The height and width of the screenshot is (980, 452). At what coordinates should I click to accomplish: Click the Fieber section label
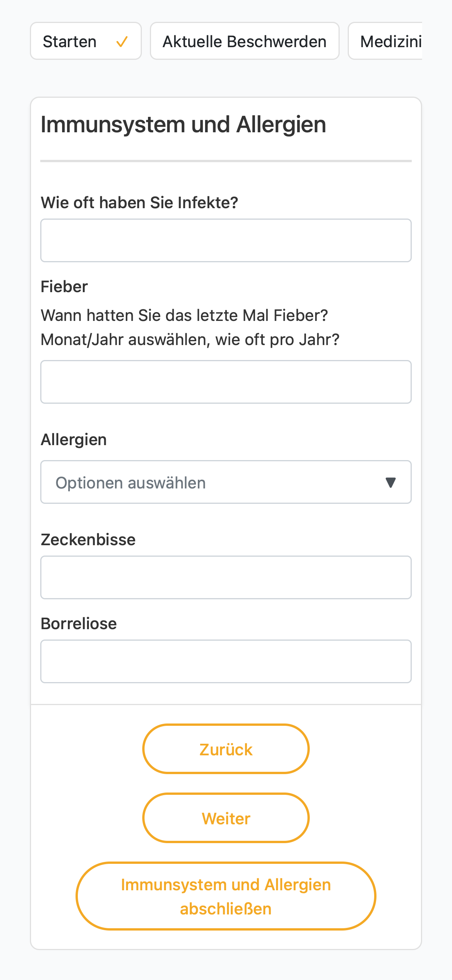tap(64, 286)
